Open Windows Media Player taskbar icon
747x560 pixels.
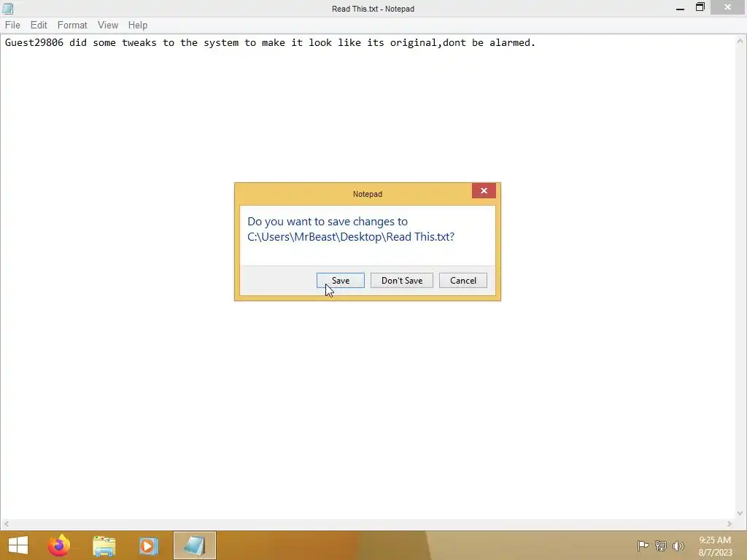click(x=149, y=545)
